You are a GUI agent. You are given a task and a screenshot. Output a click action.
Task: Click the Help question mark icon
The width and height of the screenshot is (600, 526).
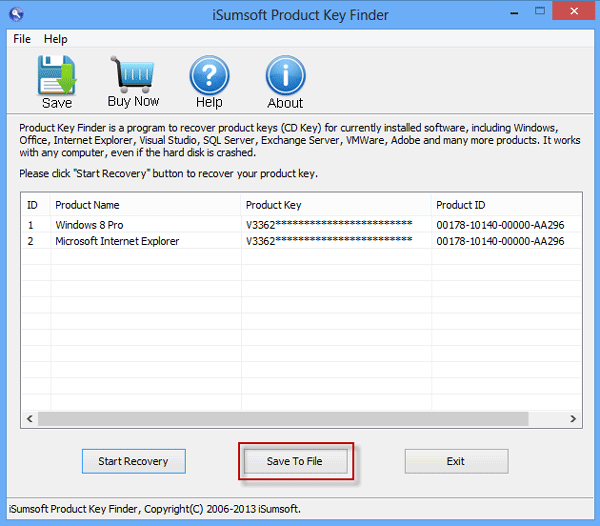point(209,75)
